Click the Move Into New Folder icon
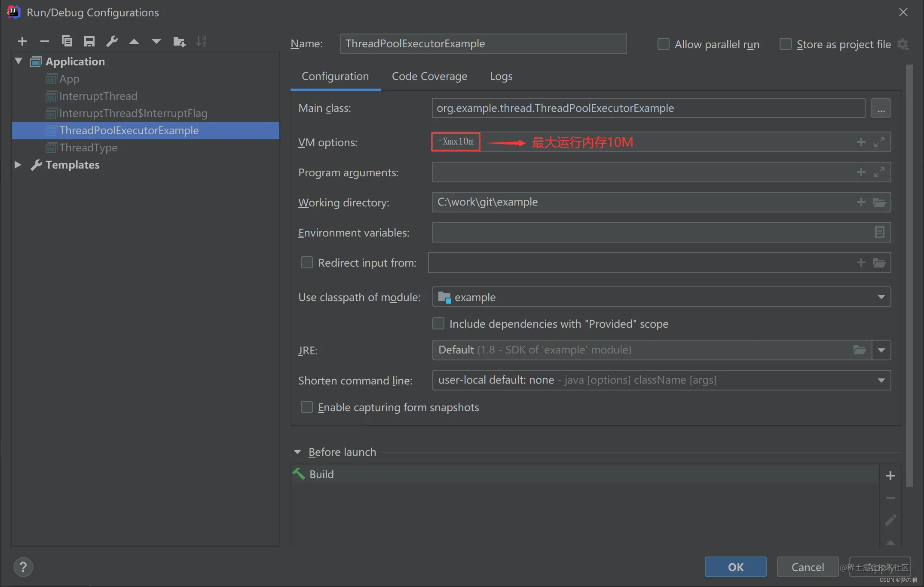 (x=179, y=41)
